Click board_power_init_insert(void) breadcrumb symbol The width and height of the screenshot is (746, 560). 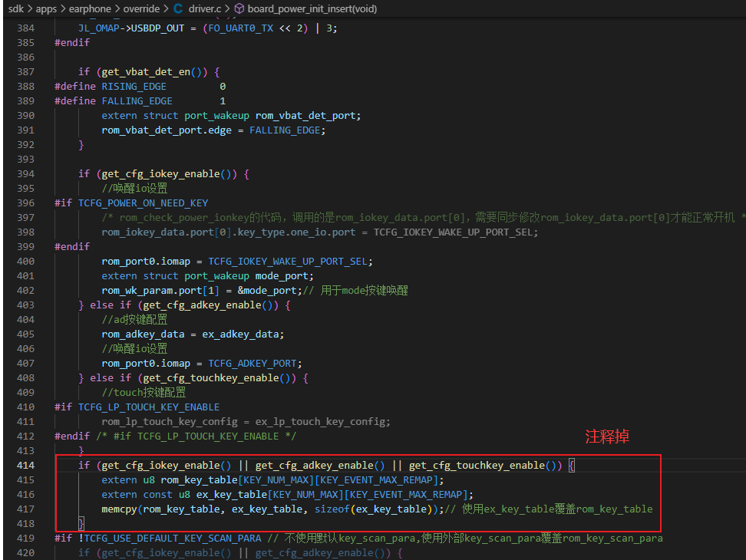(312, 8)
